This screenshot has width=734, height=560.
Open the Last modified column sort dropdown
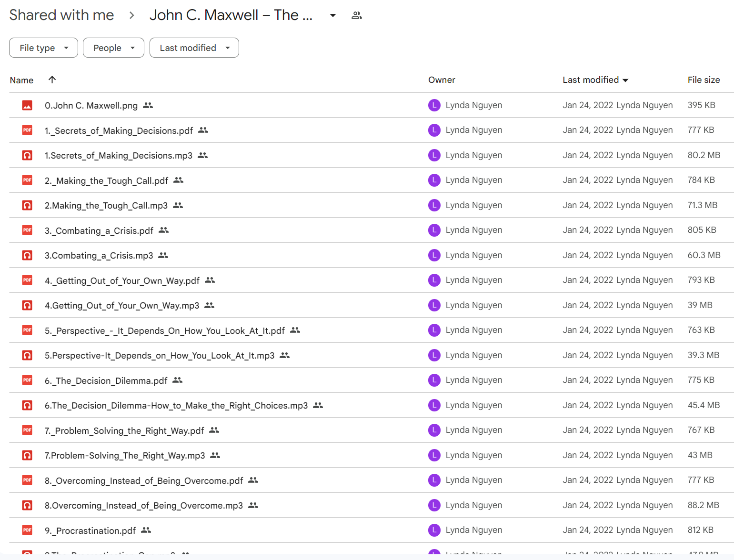click(625, 80)
